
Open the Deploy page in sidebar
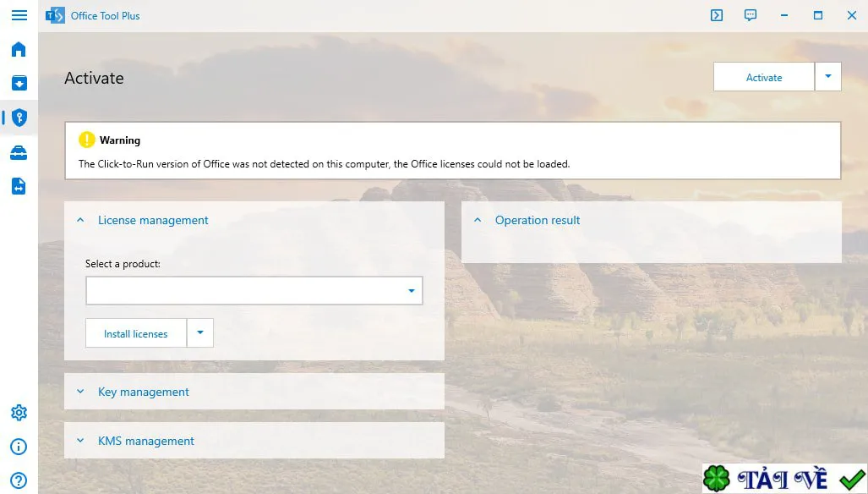click(19, 83)
